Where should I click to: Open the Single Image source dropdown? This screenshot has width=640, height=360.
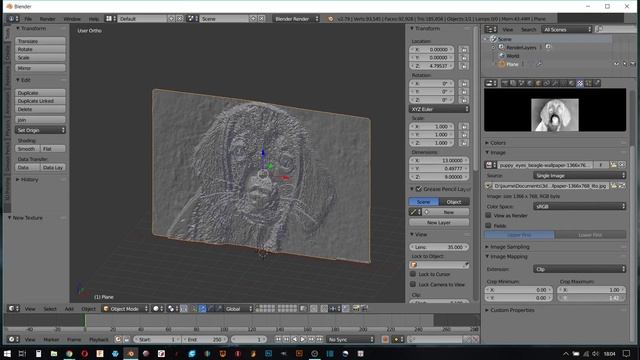pyautogui.click(x=579, y=176)
